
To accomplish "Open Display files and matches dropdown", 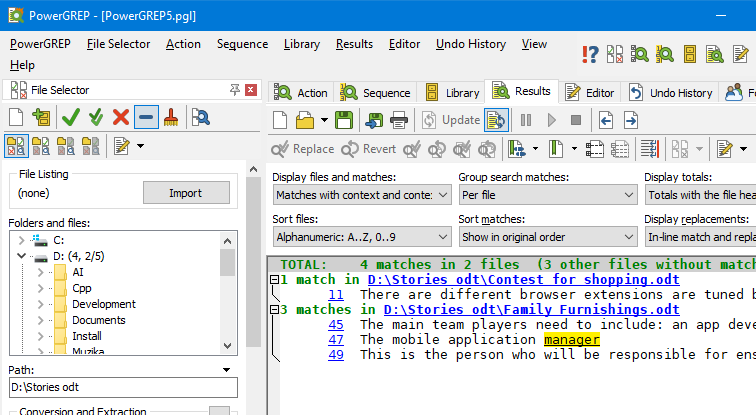I will pyautogui.click(x=362, y=195).
